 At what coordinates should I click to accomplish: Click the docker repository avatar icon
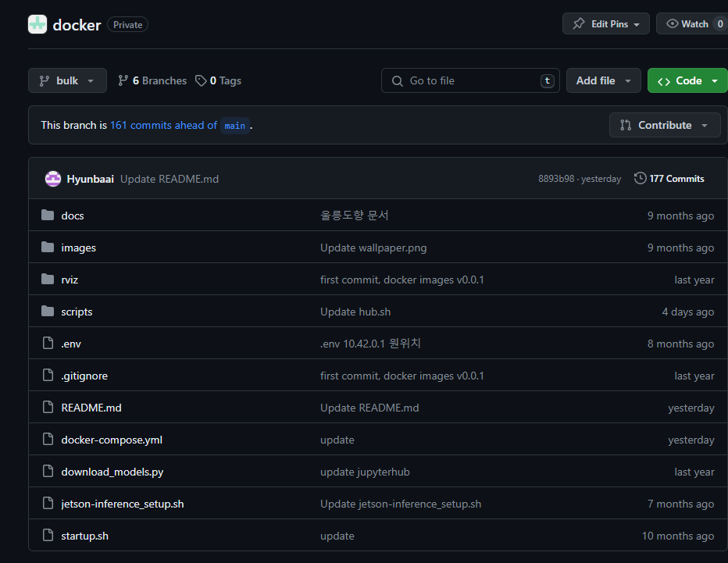pos(37,24)
